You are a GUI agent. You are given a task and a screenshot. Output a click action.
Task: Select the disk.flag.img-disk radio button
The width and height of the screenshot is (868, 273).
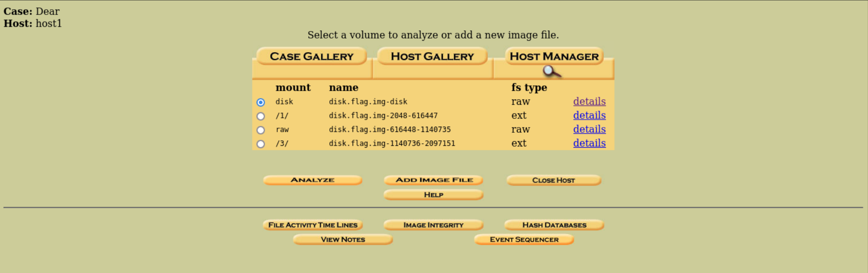pyautogui.click(x=261, y=102)
